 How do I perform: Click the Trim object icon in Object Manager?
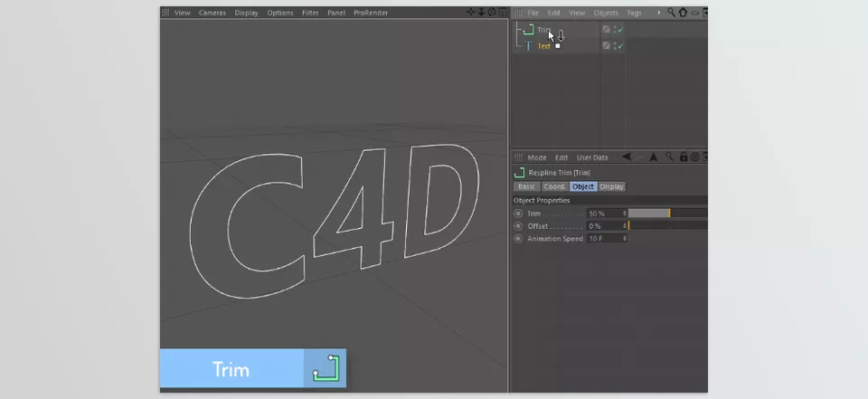point(528,30)
